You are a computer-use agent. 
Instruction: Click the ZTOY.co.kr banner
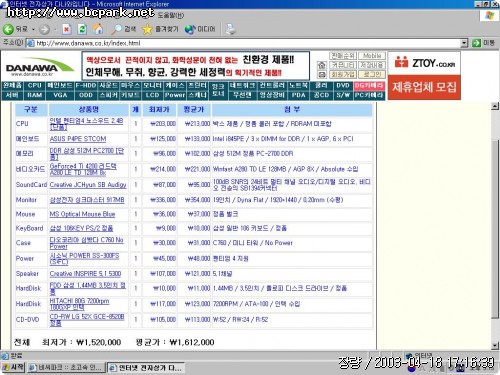(x=424, y=63)
